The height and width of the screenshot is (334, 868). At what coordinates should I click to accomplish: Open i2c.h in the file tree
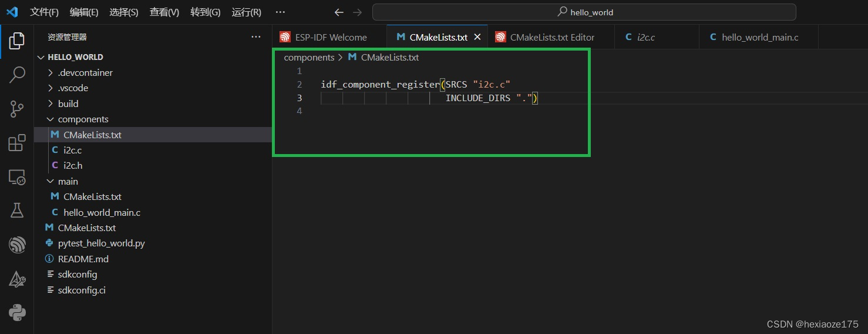(153, 165)
